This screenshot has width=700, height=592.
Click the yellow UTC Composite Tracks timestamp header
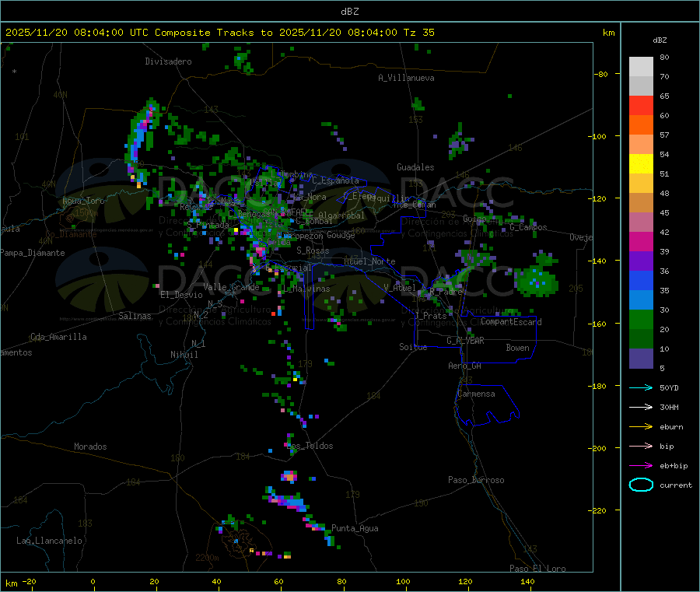pos(219,33)
